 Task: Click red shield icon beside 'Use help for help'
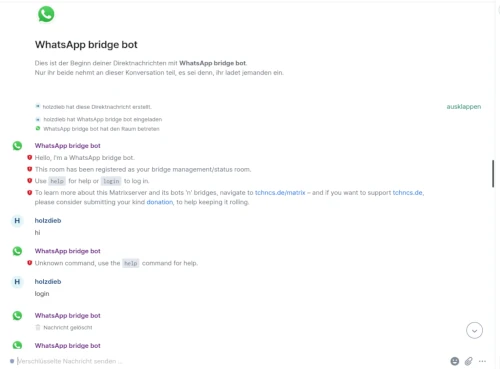point(30,181)
